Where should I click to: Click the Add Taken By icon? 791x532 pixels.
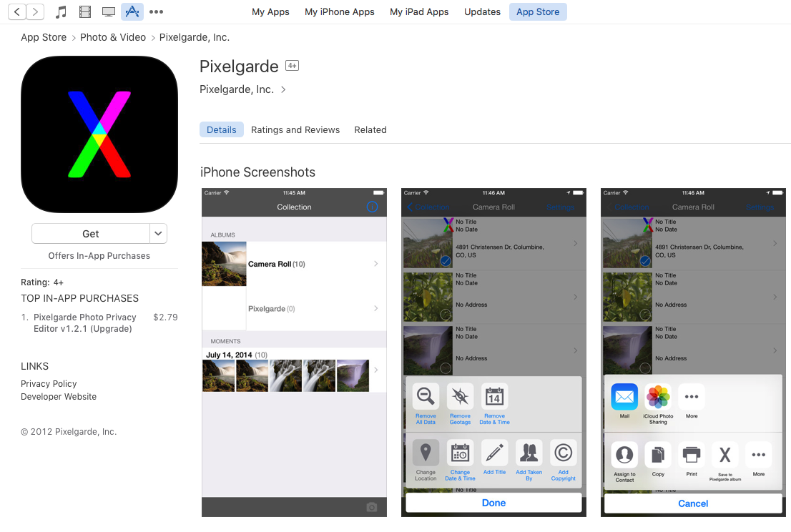[529, 453]
